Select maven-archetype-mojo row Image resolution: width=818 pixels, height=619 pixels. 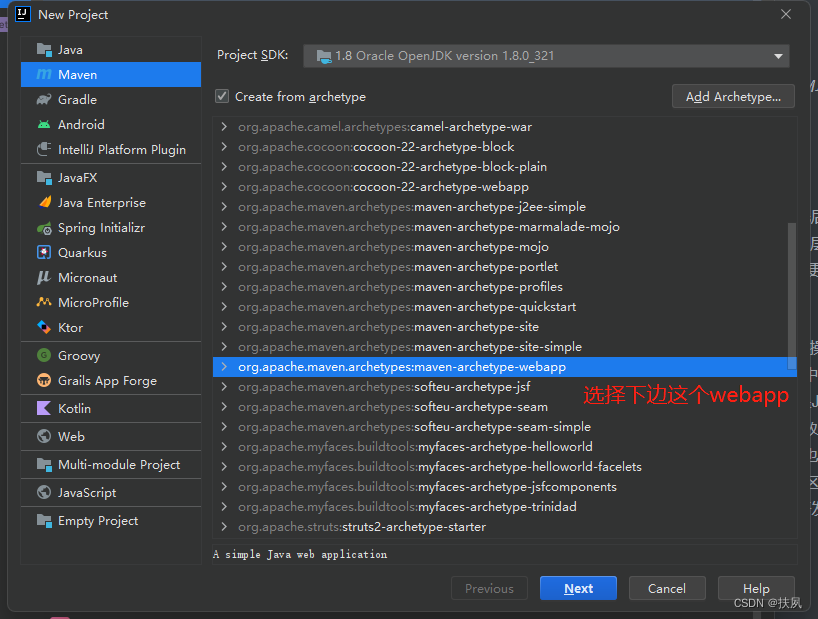pos(504,247)
